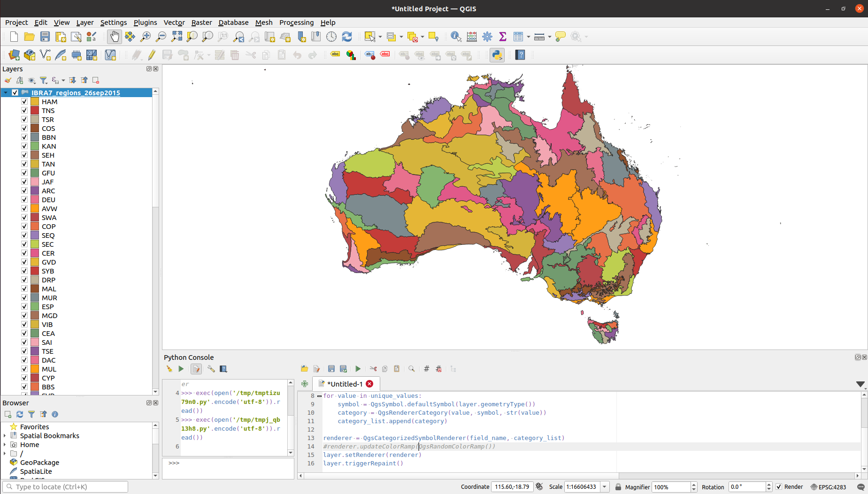
Task: Open find text in editor
Action: tap(412, 369)
